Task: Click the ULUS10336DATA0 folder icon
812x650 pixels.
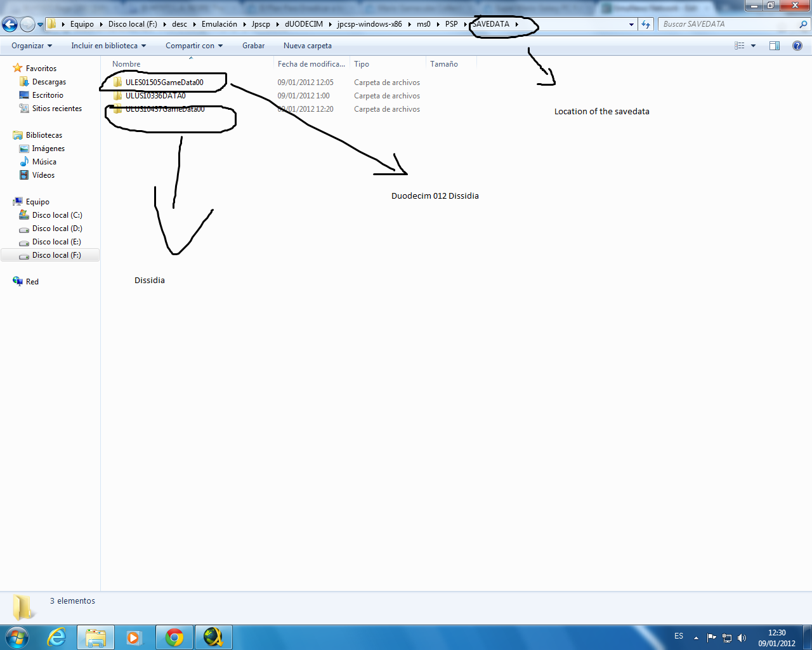Action: 117,96
